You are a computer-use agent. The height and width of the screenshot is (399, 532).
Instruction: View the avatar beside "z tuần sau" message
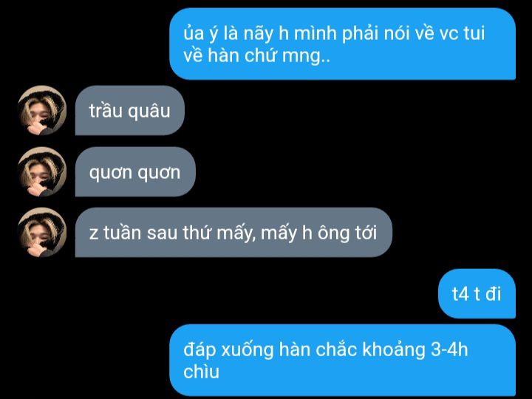(42, 233)
